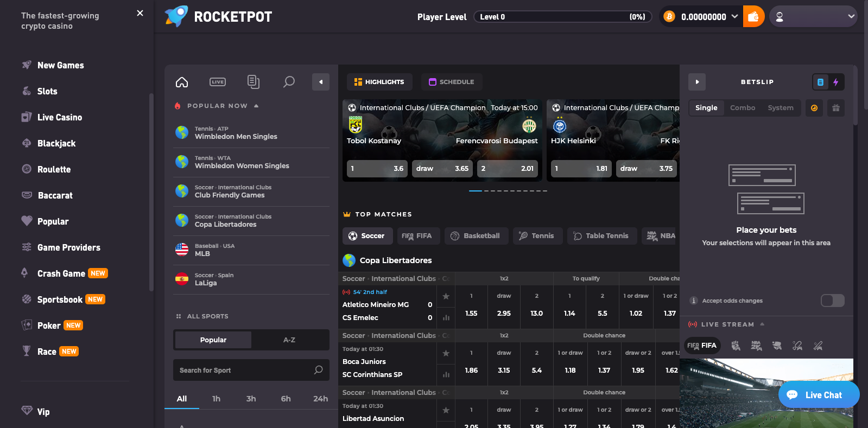Select NBA 2K in live stream filters
This screenshot has width=868, height=428.
(756, 346)
